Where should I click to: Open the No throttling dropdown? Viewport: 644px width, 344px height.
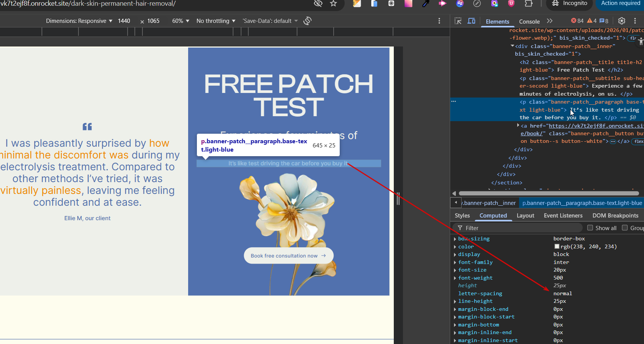(216, 21)
